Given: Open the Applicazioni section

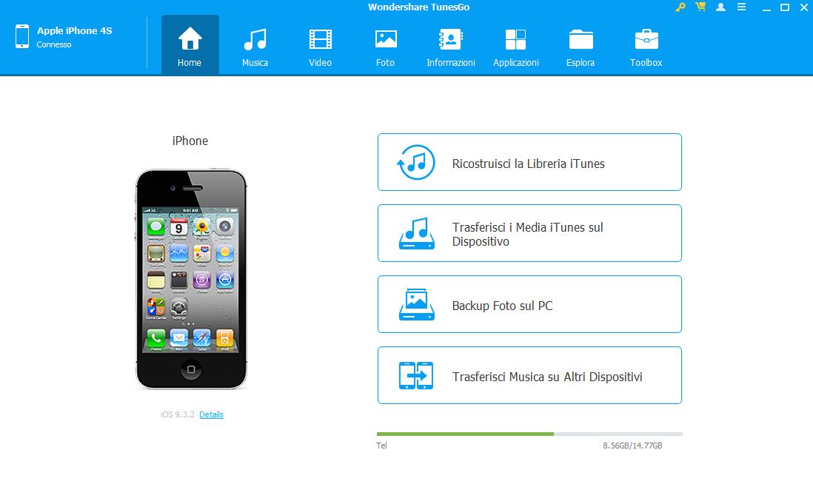Looking at the screenshot, I should tap(515, 46).
